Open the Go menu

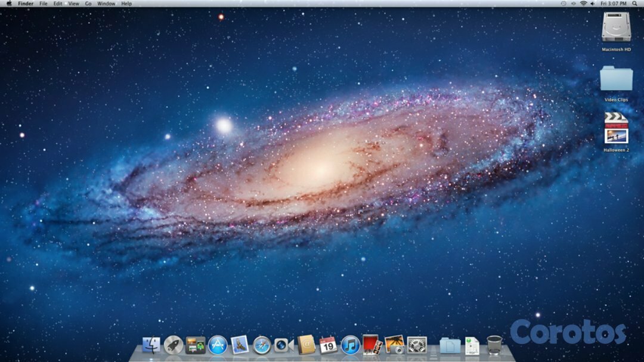tap(88, 4)
